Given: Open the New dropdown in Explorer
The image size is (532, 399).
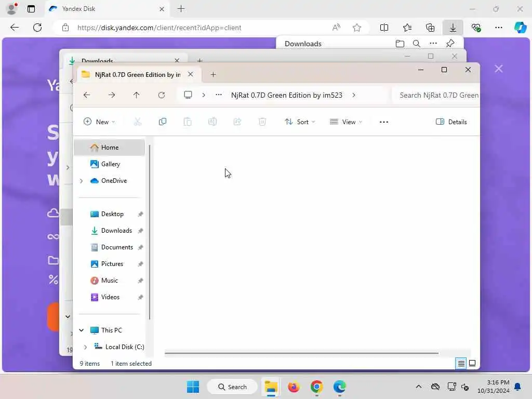Looking at the screenshot, I should click(x=99, y=122).
